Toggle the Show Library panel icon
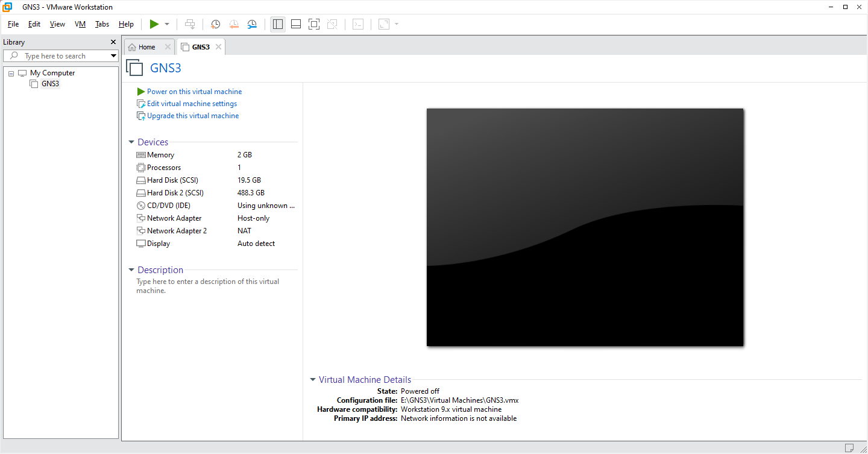Screen dimensions: 868x454 click(x=278, y=24)
